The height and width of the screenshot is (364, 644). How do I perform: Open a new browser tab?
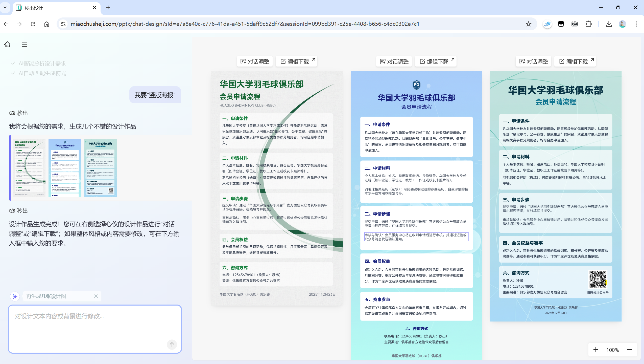(x=108, y=8)
